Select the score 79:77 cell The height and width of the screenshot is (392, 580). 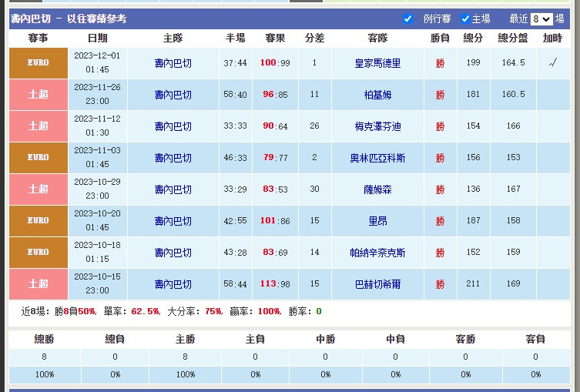coord(275,158)
